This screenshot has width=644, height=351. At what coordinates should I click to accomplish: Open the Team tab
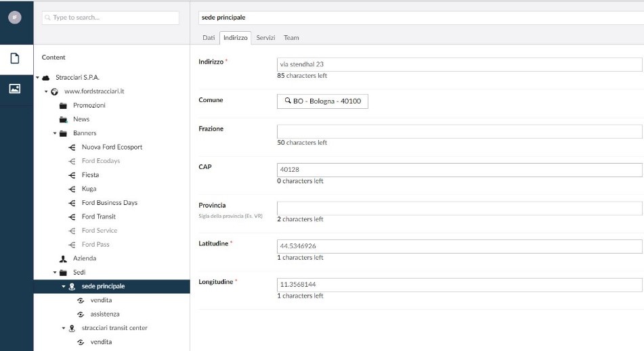pyautogui.click(x=291, y=38)
